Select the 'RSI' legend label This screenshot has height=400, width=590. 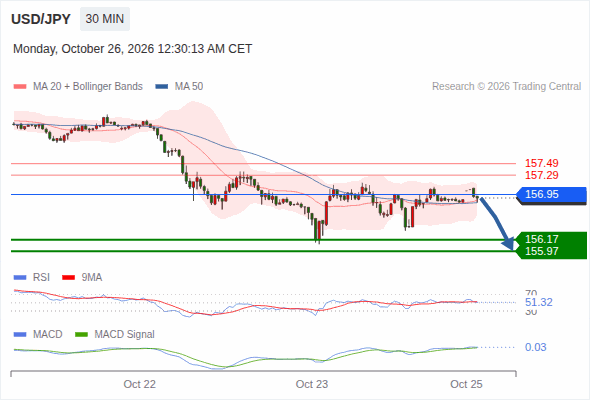pos(41,278)
